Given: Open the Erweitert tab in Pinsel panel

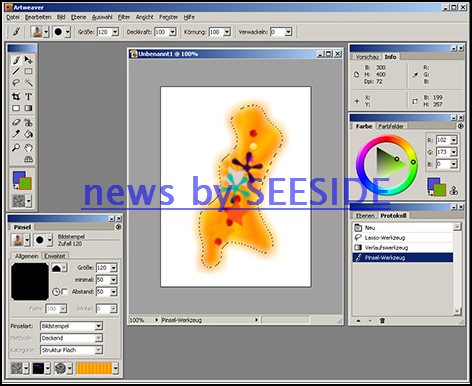Looking at the screenshot, I should 55,256.
